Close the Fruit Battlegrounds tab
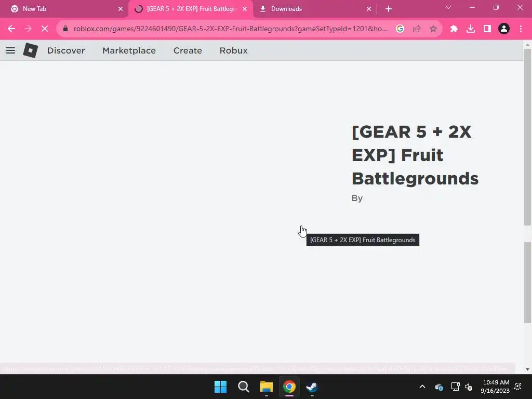 [245, 9]
